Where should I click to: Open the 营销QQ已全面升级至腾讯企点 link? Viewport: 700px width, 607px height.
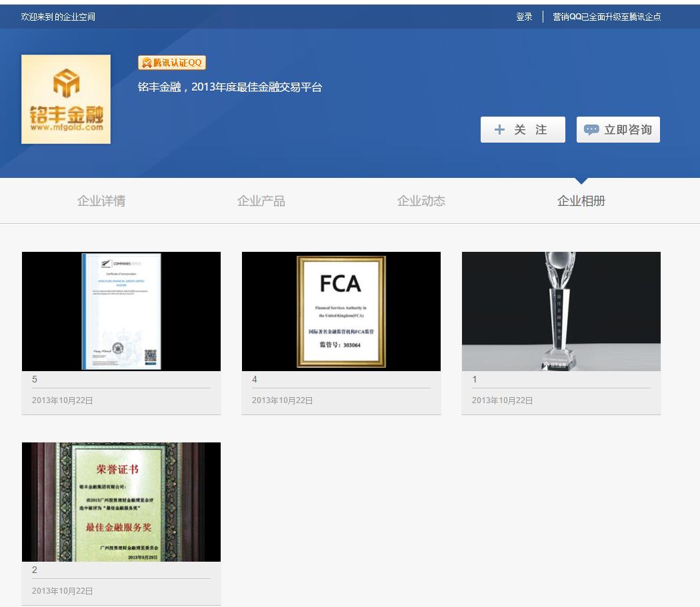click(605, 16)
